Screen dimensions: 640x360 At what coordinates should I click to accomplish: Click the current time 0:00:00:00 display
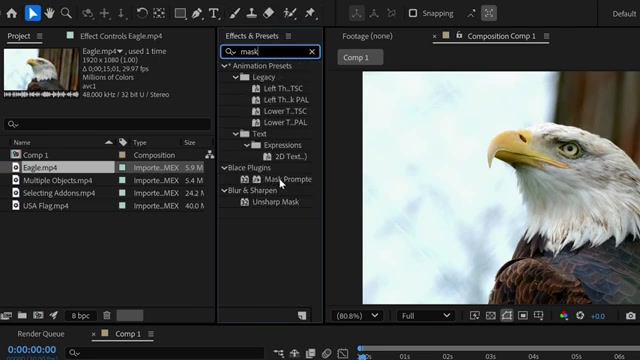[32, 350]
